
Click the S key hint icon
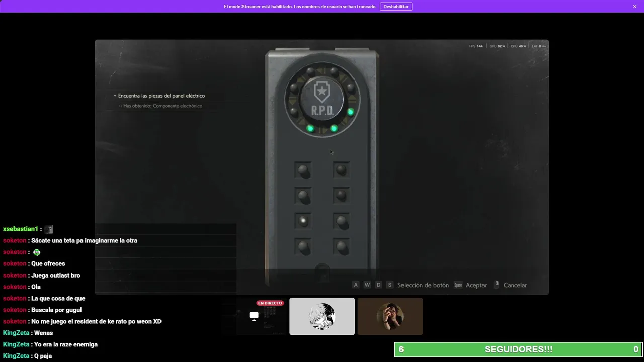pyautogui.click(x=389, y=285)
